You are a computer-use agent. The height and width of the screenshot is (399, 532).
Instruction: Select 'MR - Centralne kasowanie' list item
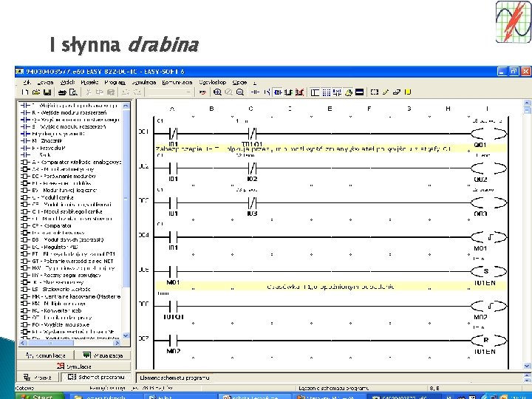click(x=71, y=296)
